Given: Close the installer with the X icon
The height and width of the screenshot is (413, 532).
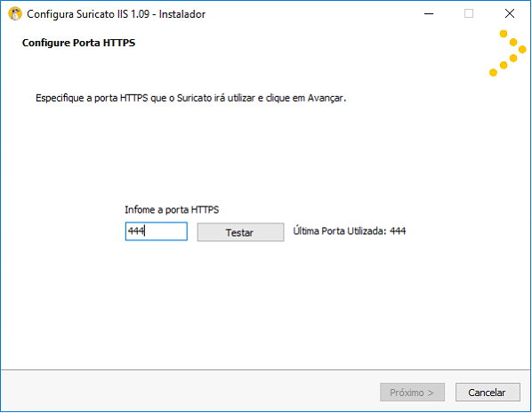Looking at the screenshot, I should 510,14.
